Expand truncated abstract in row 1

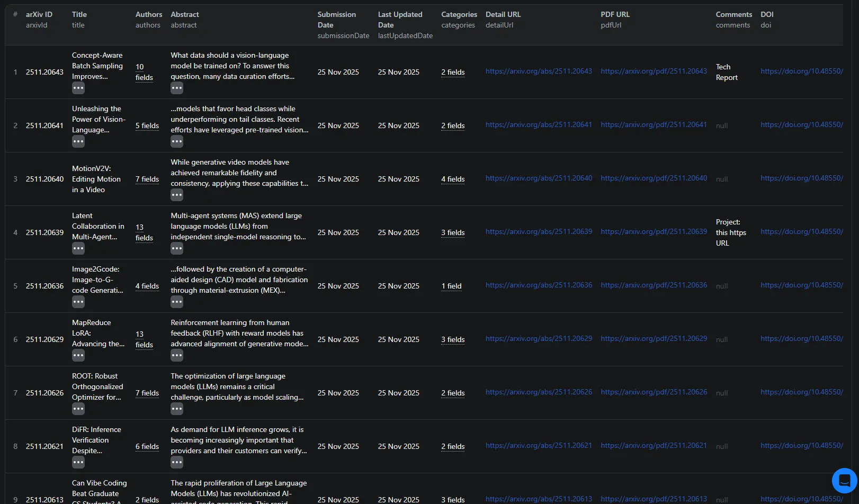(177, 88)
